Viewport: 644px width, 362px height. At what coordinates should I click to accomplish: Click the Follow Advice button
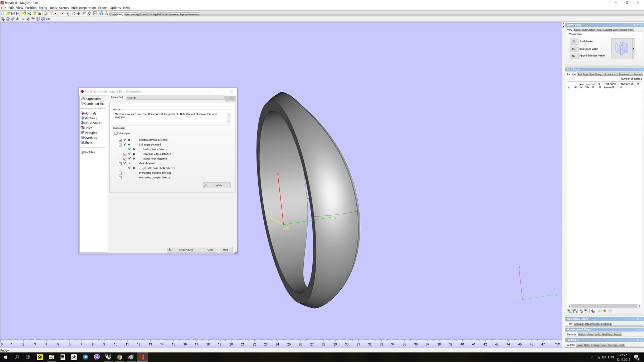click(185, 250)
